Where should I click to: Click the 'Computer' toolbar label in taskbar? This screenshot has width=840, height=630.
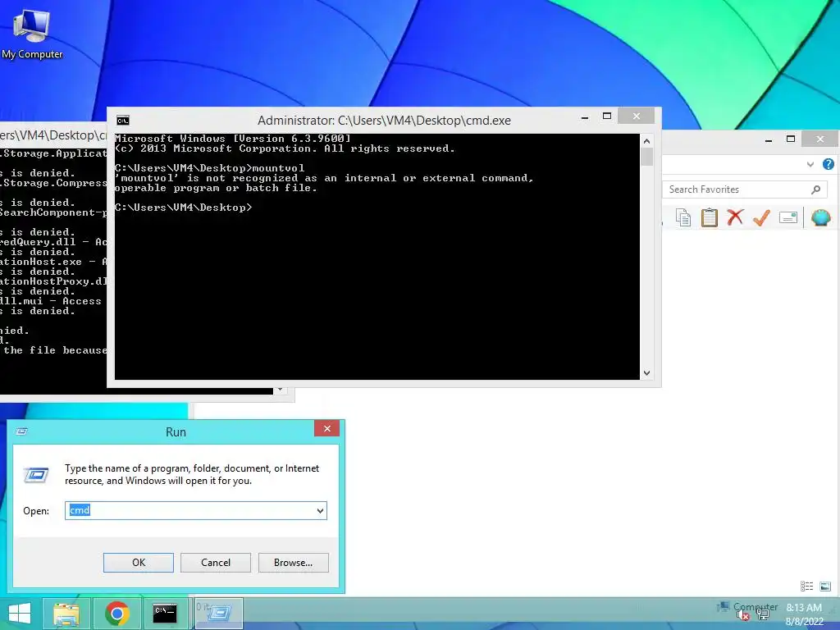[x=756, y=607]
